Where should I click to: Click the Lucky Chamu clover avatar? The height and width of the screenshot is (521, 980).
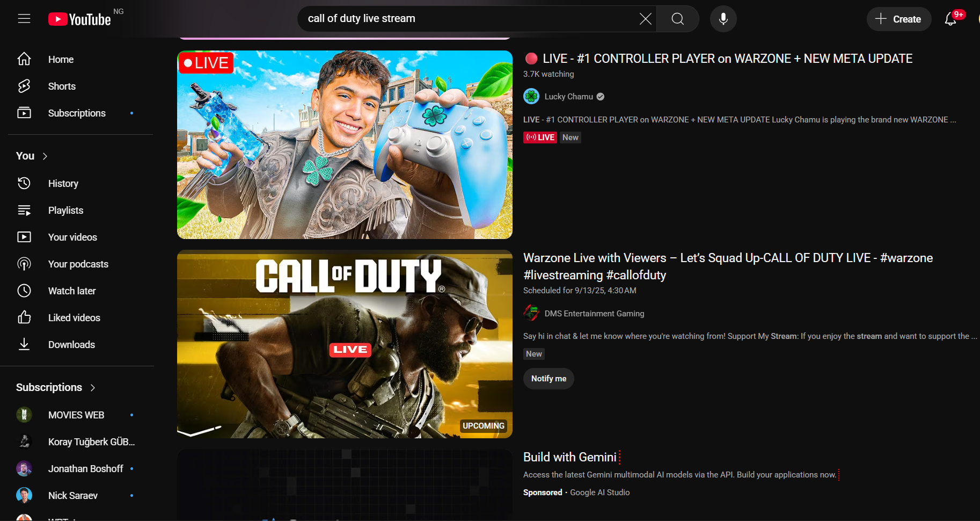pos(531,97)
